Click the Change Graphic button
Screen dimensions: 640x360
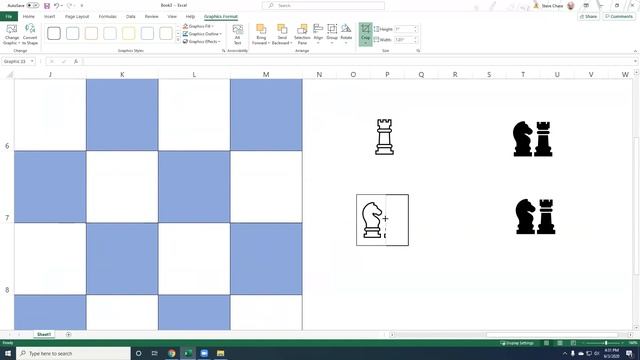pyautogui.click(x=12, y=34)
